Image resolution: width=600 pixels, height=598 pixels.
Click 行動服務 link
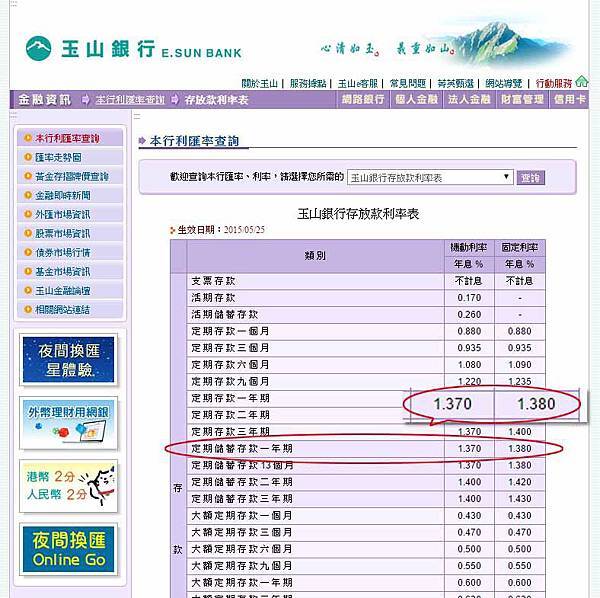pyautogui.click(x=554, y=83)
